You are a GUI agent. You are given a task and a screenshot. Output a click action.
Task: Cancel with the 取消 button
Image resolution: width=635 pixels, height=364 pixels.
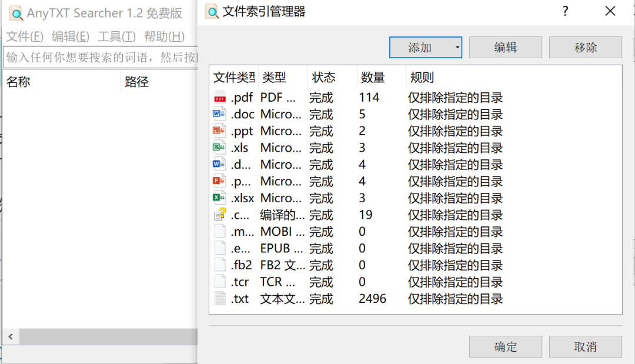pyautogui.click(x=586, y=346)
